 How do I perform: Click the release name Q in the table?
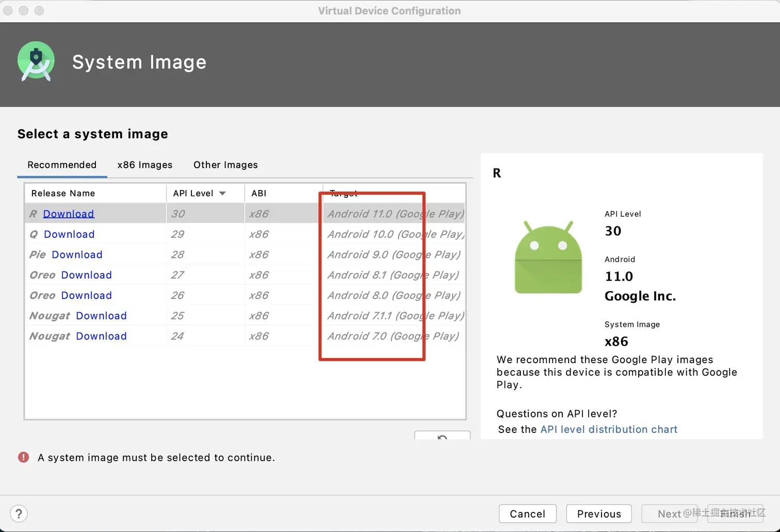34,234
